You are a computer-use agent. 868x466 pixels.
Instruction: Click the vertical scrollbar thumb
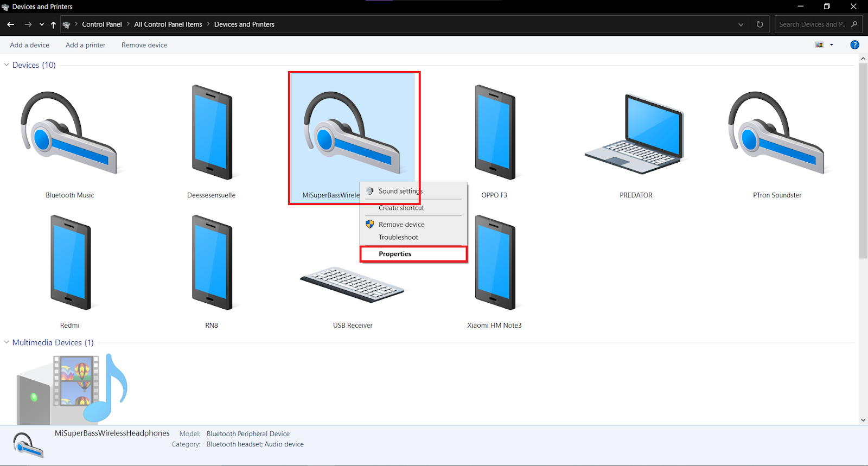point(863,161)
